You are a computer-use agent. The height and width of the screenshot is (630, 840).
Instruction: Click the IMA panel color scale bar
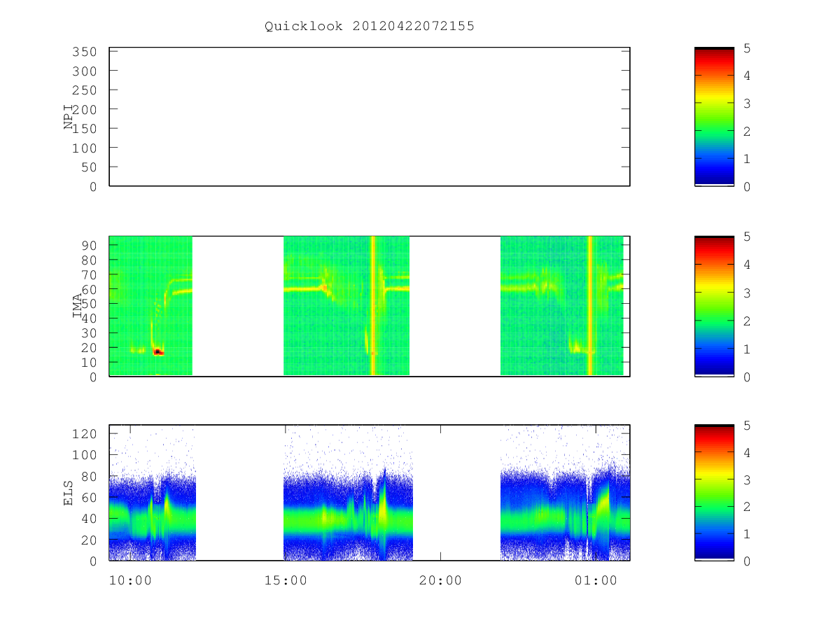click(x=714, y=306)
